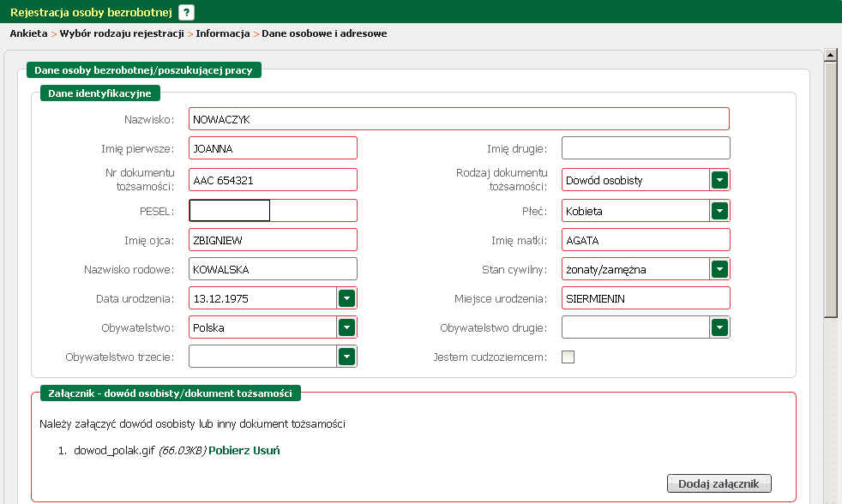842x504 pixels.
Task: Focus Nazwisko rodowe field KOWALSKA
Action: tap(273, 269)
